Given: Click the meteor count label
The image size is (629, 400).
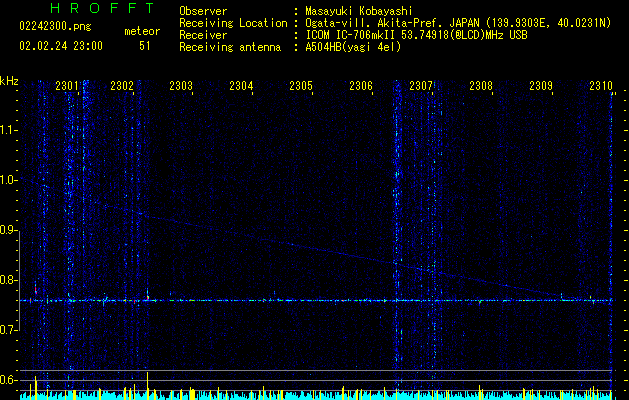Looking at the screenshot, I should click(142, 31).
